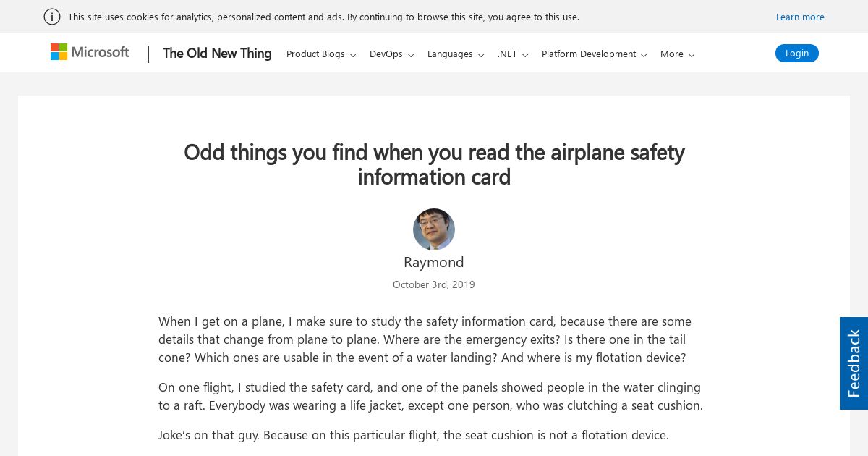Expand the More navigation menu
Viewport: 868px width, 456px height.
click(x=677, y=54)
